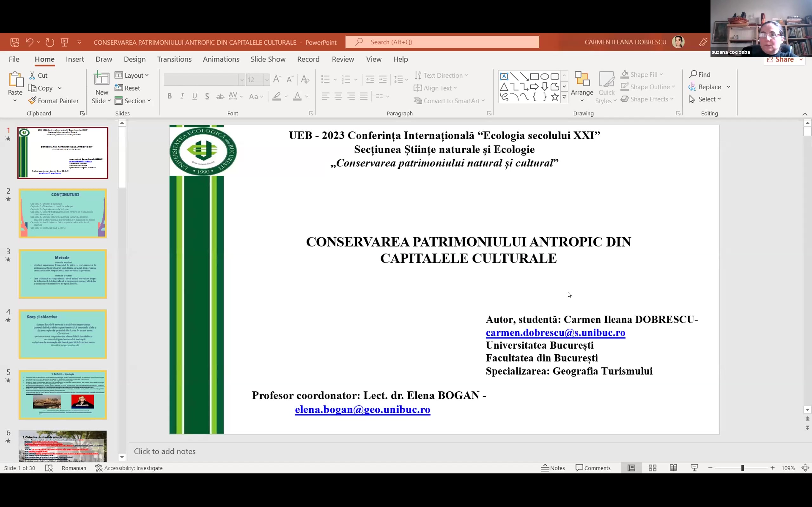Click the Find magnifier icon
Screen dimensions: 812x507
(x=692, y=74)
